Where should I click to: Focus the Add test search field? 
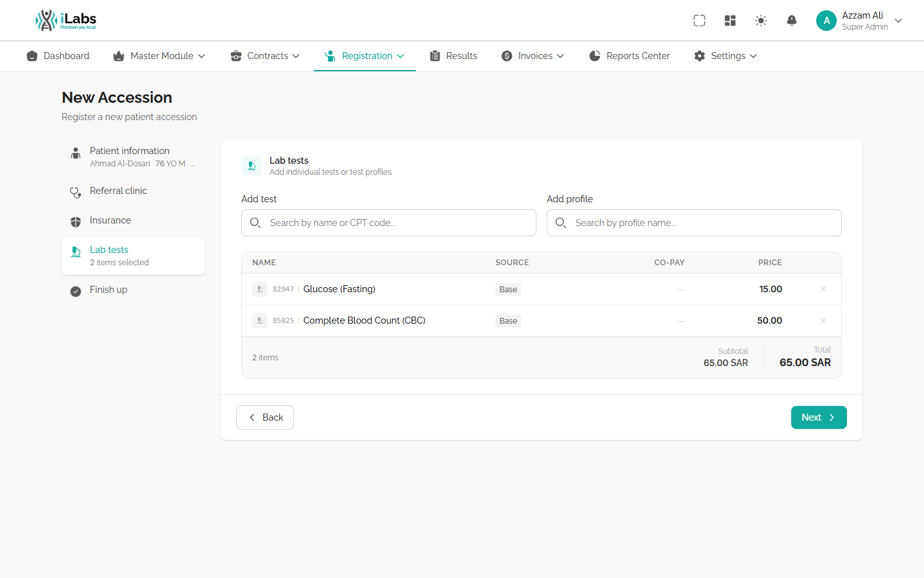[x=389, y=223]
